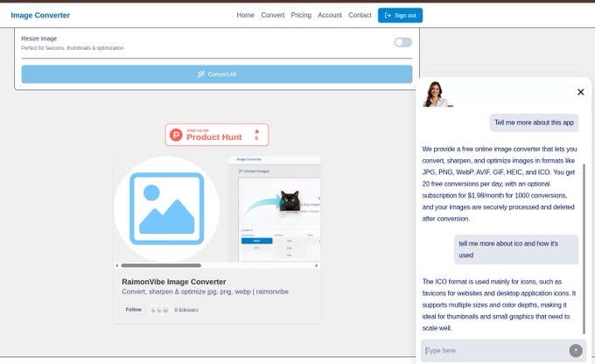Click the 'Perfect for favicons, thumbnails' description
The width and height of the screenshot is (595, 364).
[73, 48]
